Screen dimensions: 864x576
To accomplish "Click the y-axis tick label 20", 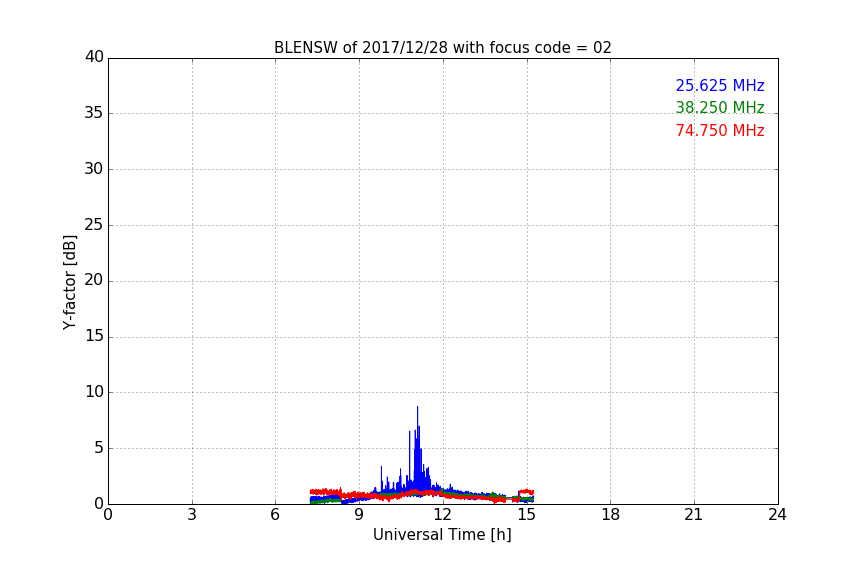I will point(94,280).
